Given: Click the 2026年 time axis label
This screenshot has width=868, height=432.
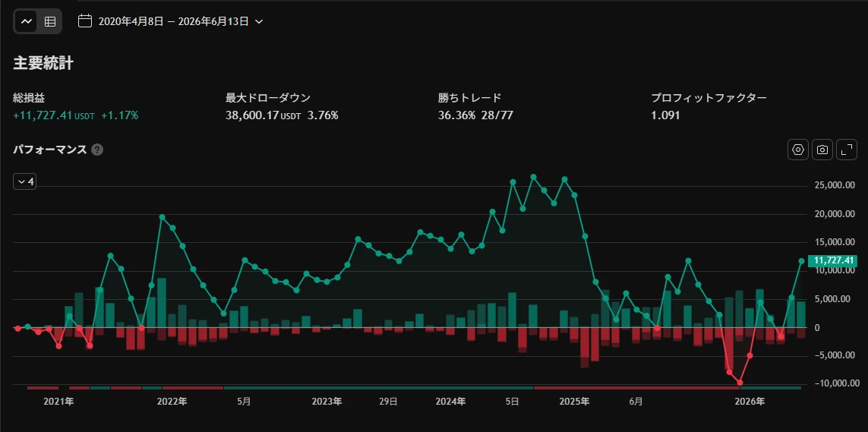Looking at the screenshot, I should point(750,402).
